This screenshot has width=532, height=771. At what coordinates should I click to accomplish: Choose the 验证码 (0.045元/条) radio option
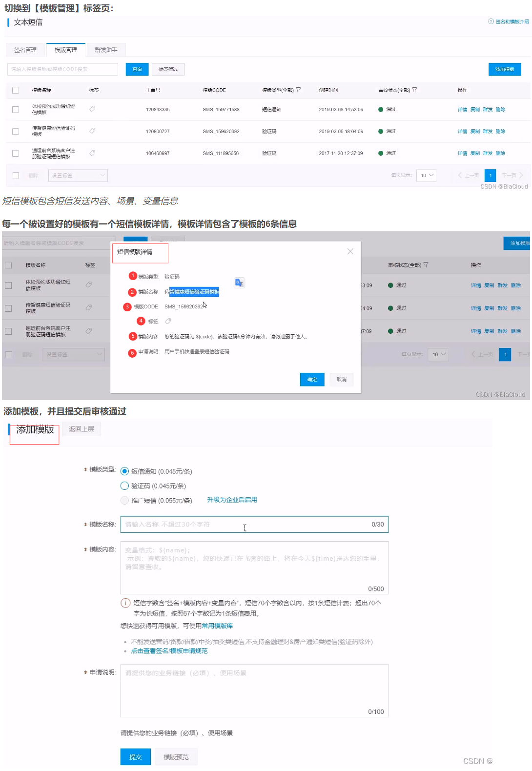124,486
